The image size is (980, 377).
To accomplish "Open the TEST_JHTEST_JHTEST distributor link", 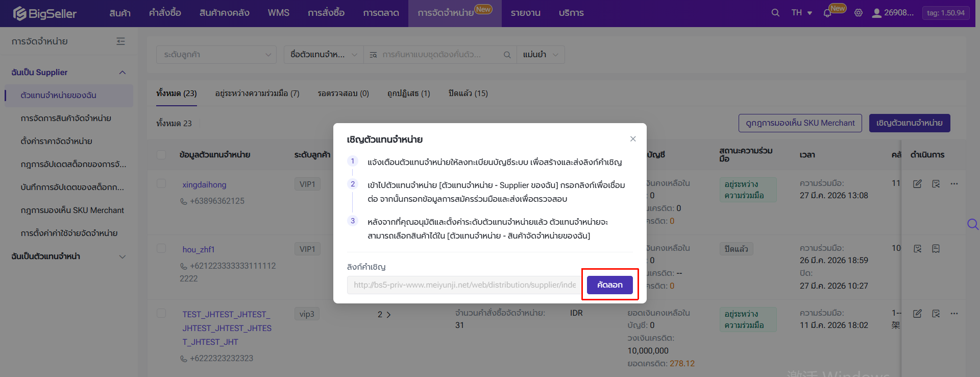I will pos(227,328).
